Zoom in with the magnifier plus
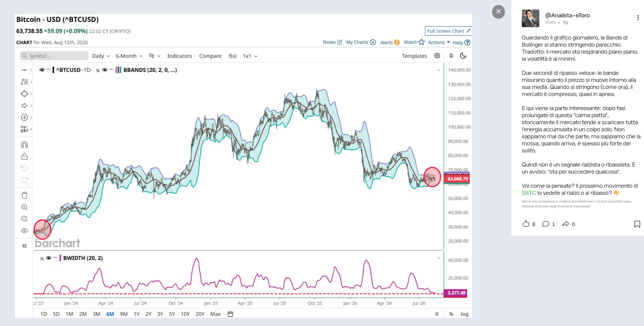Image resolution: width=644 pixels, height=326 pixels. pyautogui.click(x=24, y=207)
